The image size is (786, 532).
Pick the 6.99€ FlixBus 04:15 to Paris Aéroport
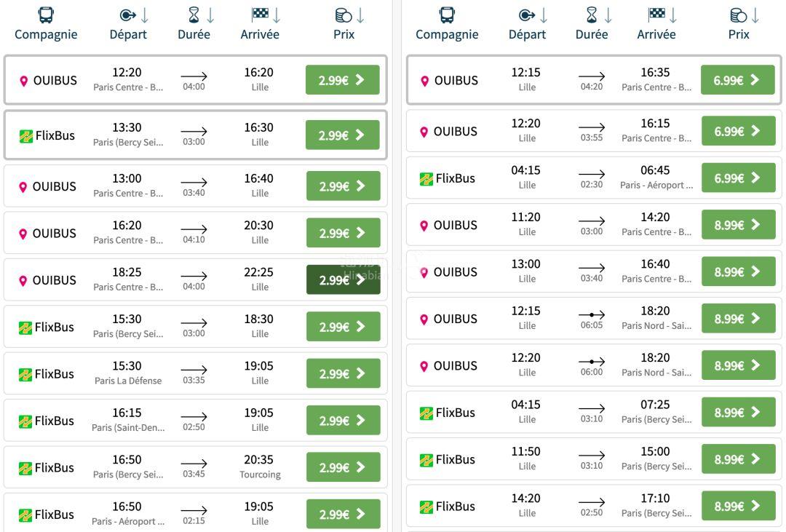[x=739, y=178]
